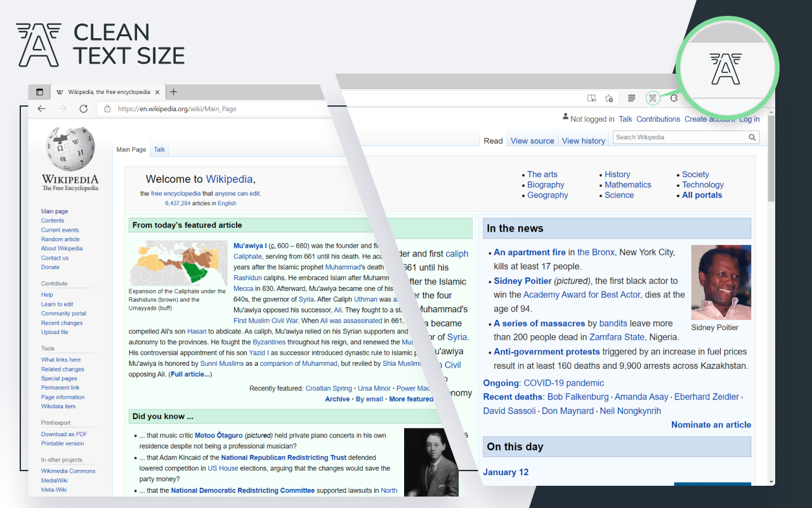View site info via the lock icon
The image size is (812, 508).
108,109
